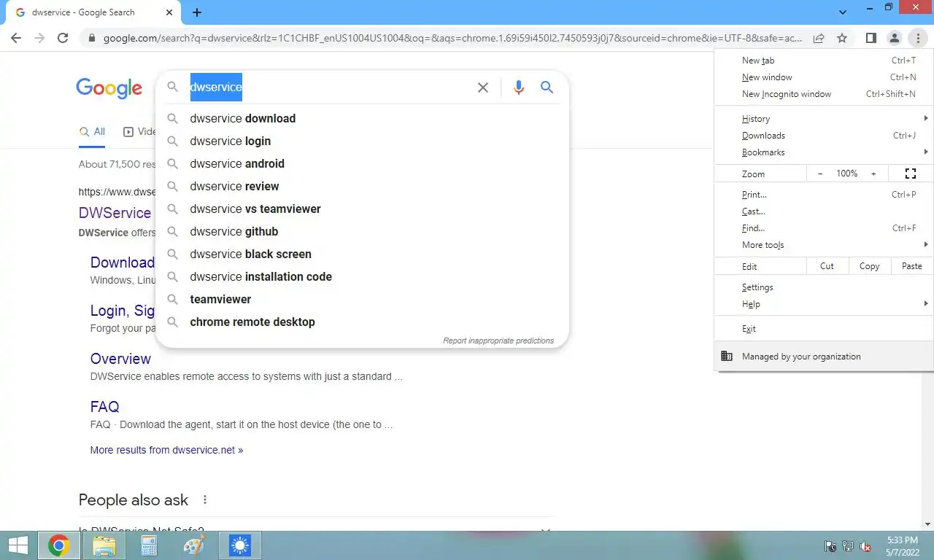Open Paint from taskbar
934x560 pixels.
point(195,545)
